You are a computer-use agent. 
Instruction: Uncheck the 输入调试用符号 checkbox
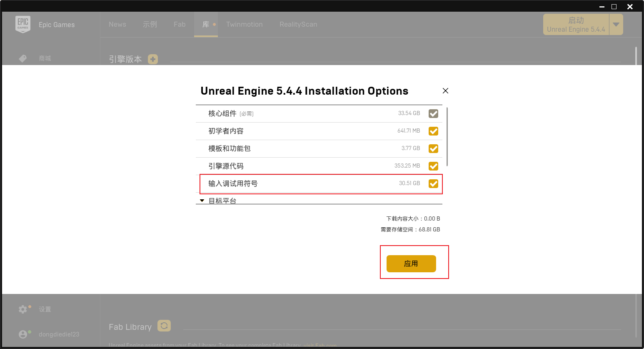click(x=433, y=183)
